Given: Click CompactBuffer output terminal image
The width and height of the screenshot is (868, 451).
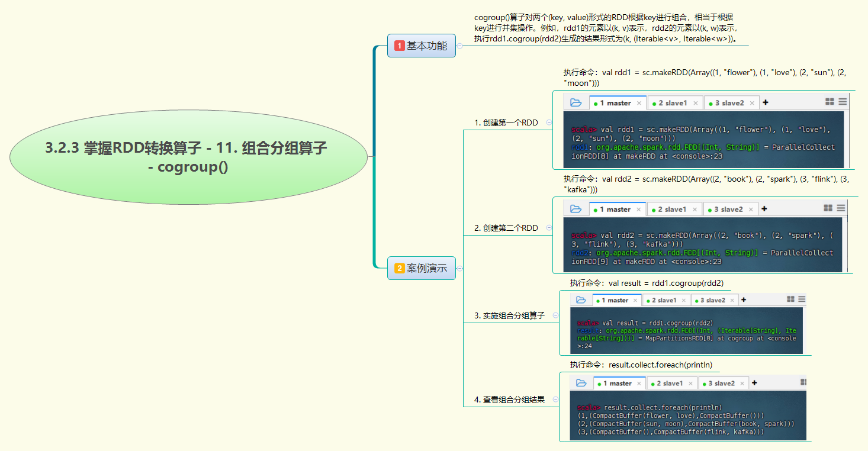Looking at the screenshot, I should (x=688, y=407).
